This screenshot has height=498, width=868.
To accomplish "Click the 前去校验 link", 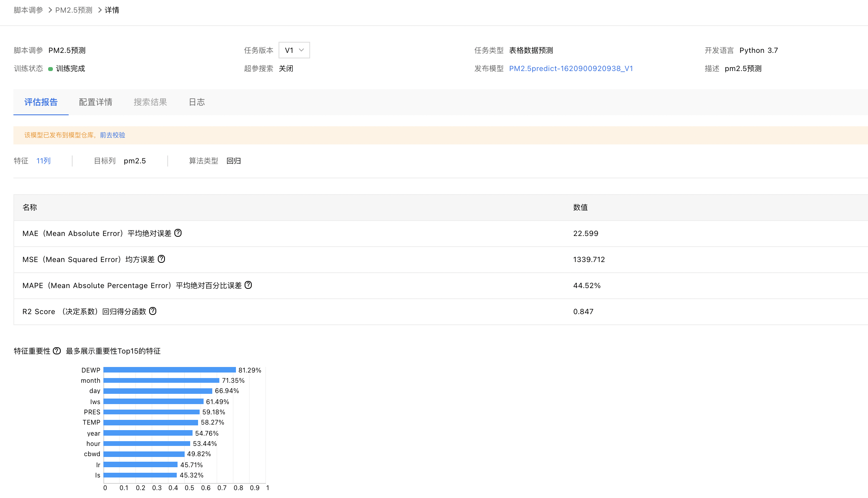I will click(112, 135).
